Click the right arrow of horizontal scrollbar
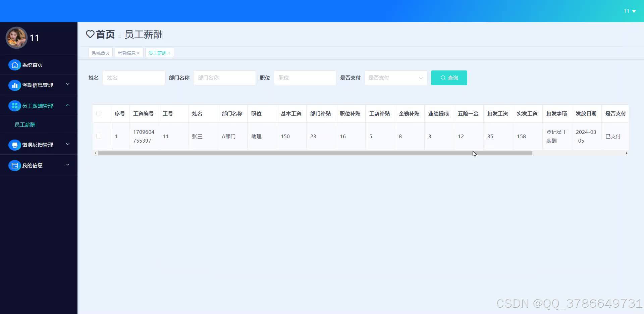 click(x=626, y=153)
